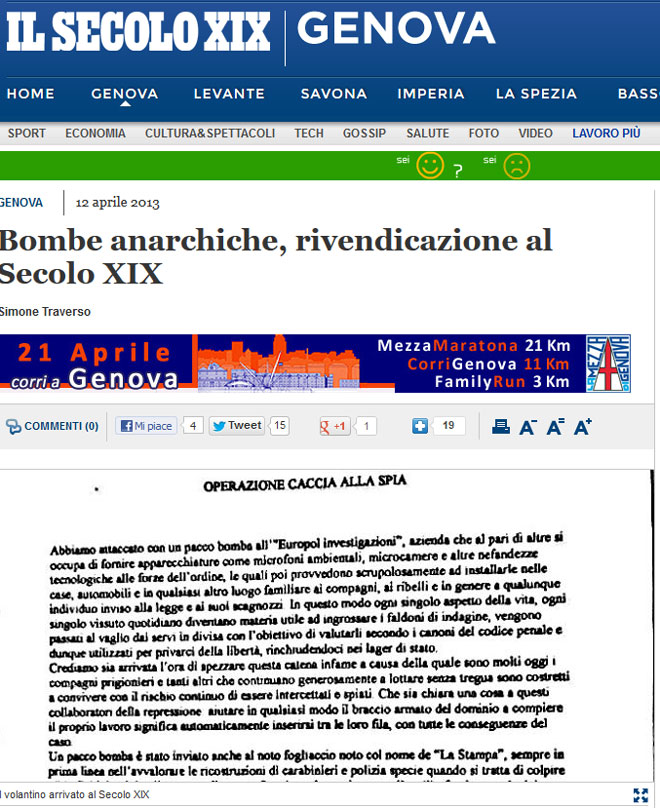Click the sad face icon
660x808 pixels.
[x=516, y=166]
